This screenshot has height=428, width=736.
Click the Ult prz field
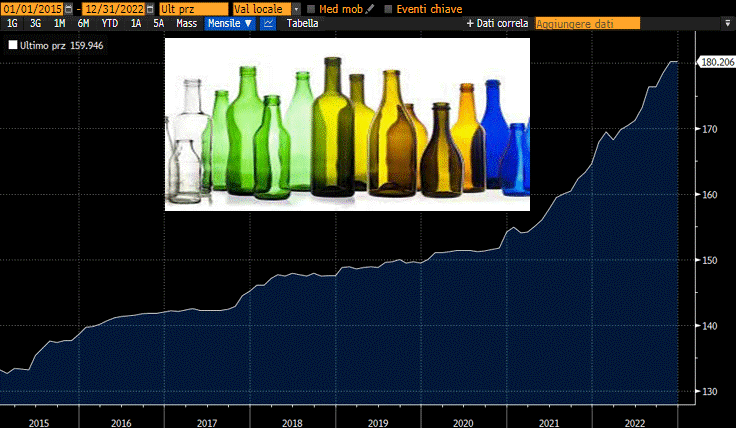tap(194, 9)
